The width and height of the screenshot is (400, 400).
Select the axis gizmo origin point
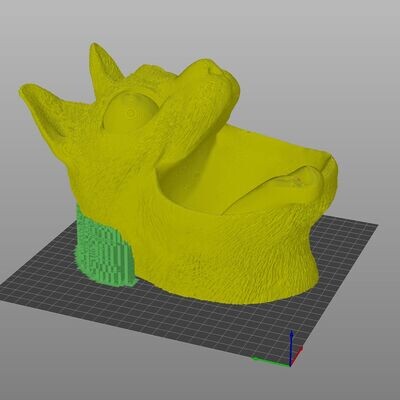pyautogui.click(x=291, y=365)
